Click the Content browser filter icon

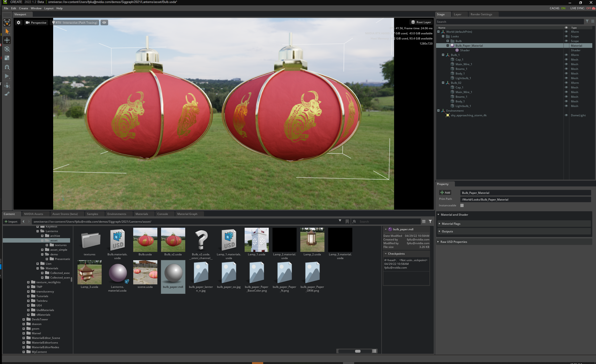pyautogui.click(x=430, y=222)
